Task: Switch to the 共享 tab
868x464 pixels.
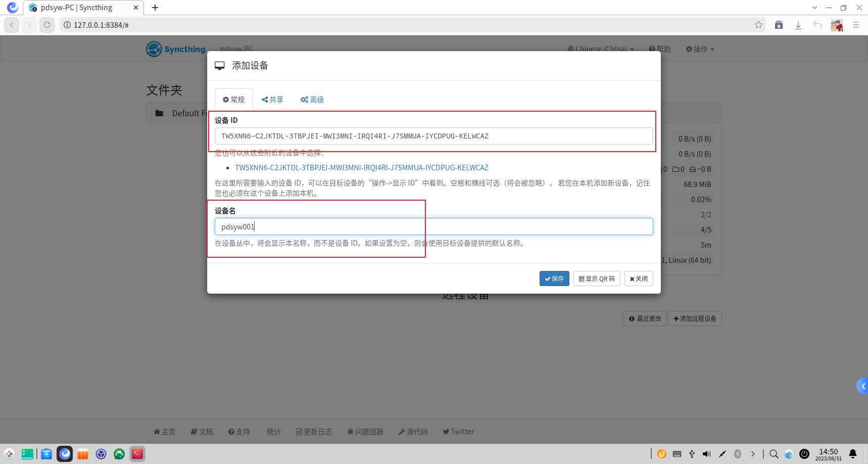Action: [x=272, y=100]
